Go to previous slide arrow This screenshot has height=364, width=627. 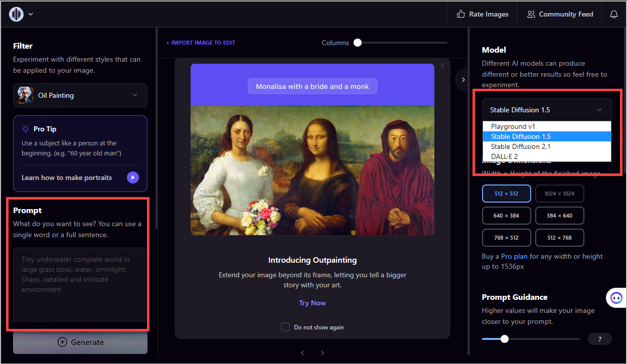click(302, 353)
